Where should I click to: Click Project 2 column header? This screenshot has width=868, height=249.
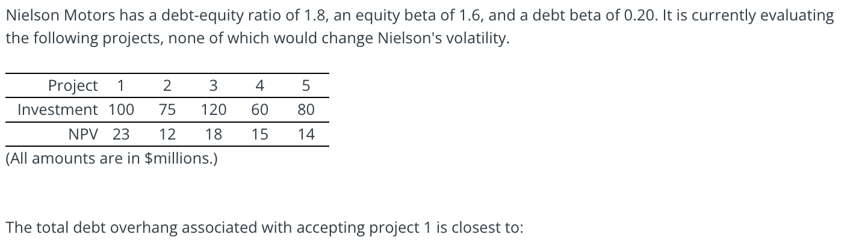point(167,86)
